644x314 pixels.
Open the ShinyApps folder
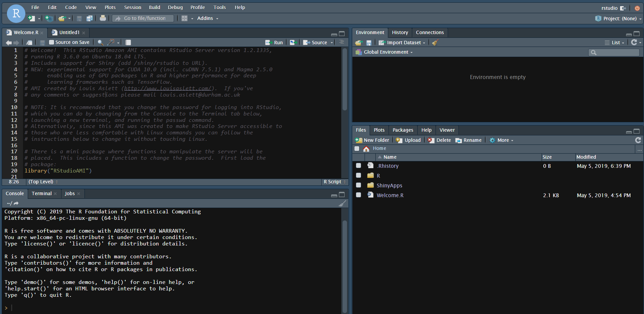pyautogui.click(x=389, y=185)
